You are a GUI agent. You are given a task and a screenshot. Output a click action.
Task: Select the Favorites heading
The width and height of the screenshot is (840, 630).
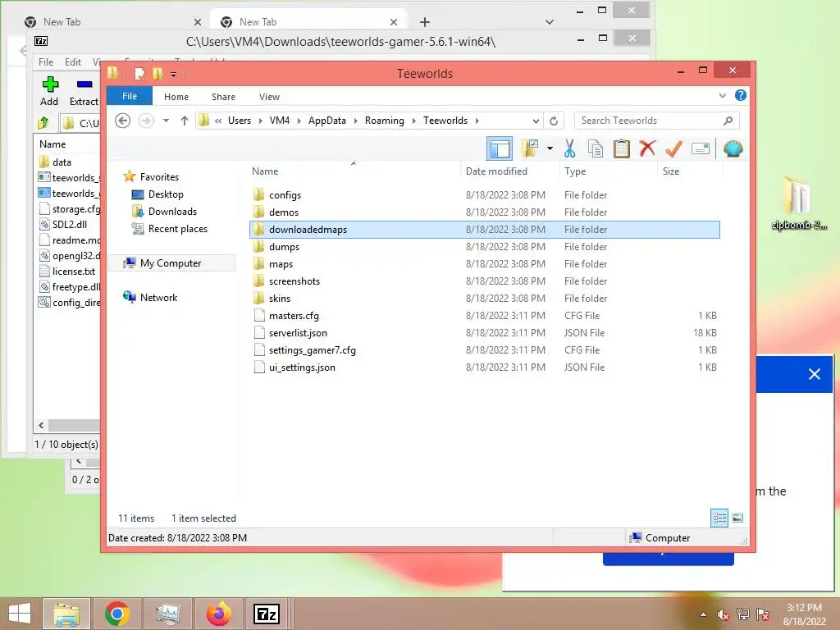coord(159,177)
